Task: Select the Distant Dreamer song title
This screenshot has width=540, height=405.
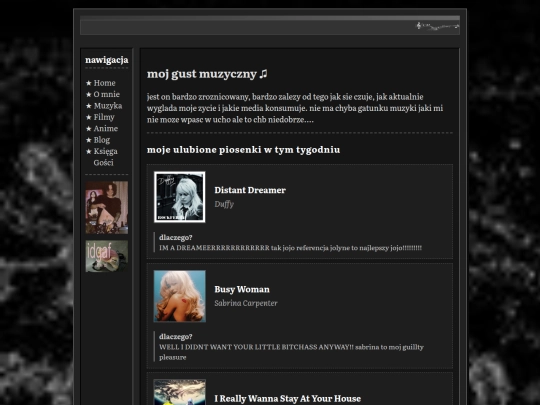Action: pos(250,190)
